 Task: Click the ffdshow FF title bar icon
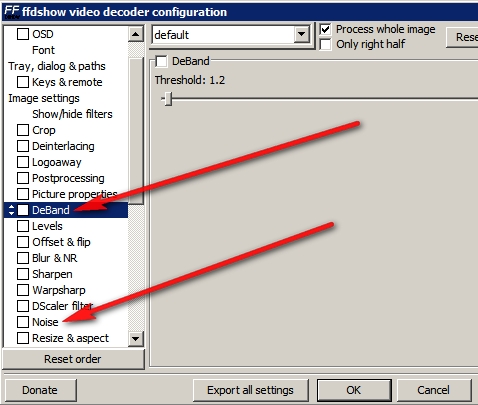(12, 12)
